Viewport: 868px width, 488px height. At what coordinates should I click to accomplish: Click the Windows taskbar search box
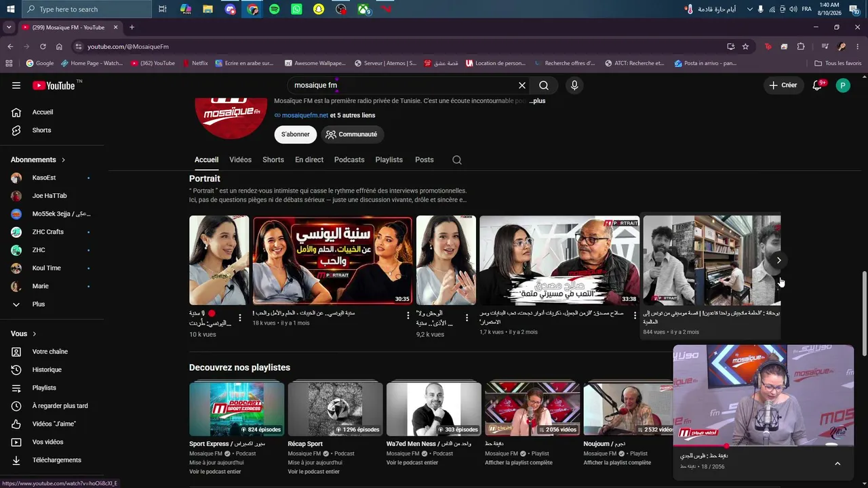coord(87,9)
